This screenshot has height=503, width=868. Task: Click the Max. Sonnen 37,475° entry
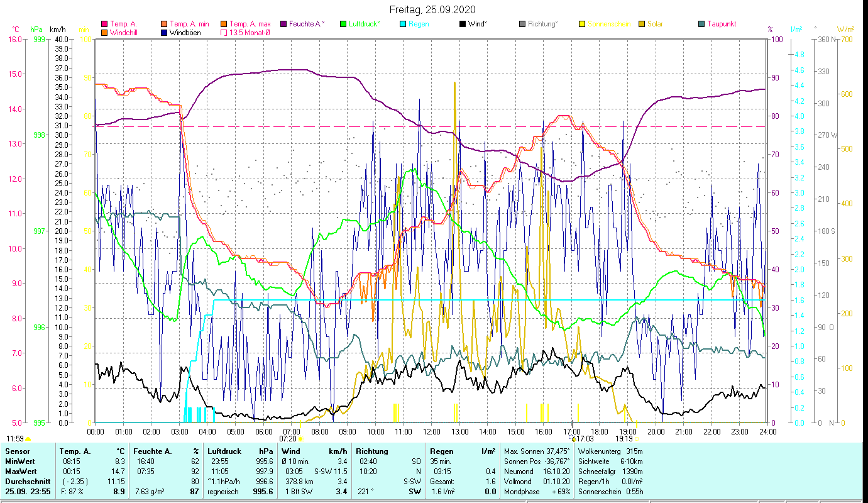point(537,451)
